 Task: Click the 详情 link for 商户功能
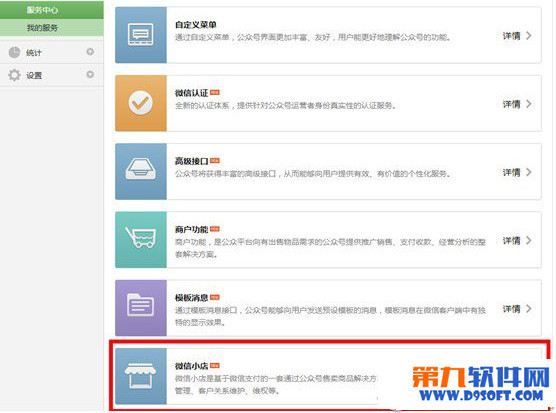511,240
